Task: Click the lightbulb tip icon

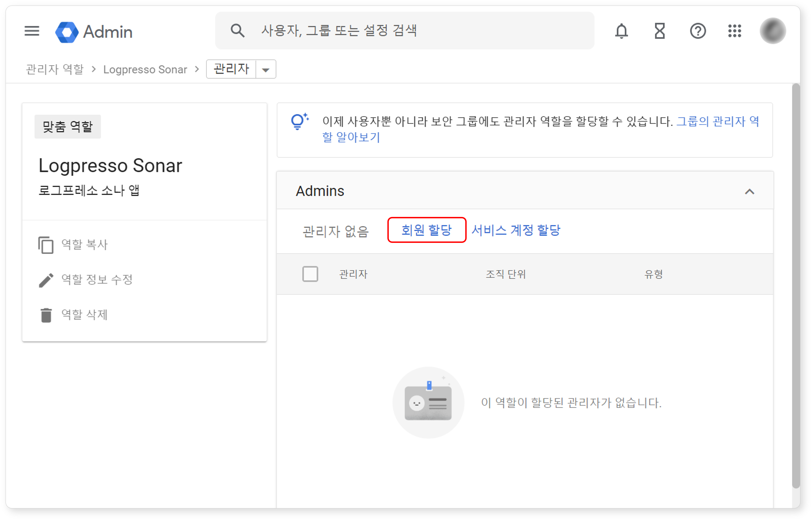Action: [299, 122]
